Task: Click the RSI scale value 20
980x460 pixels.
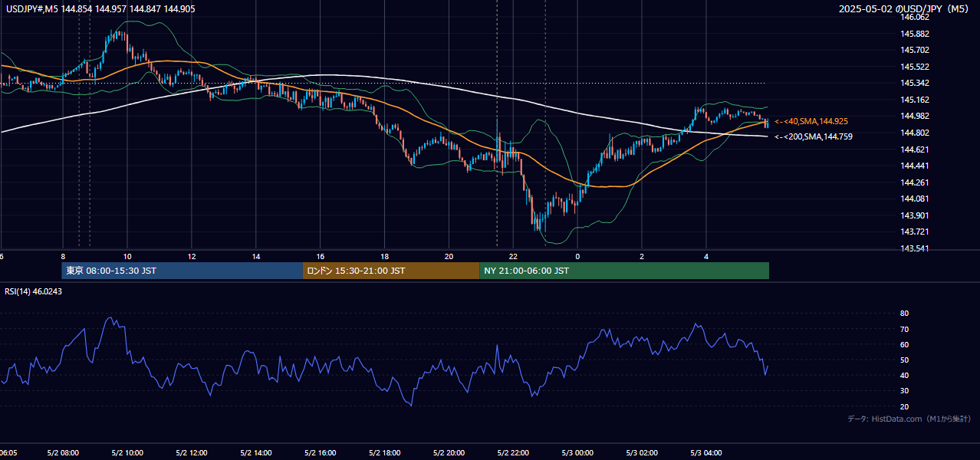Action: (x=905, y=406)
